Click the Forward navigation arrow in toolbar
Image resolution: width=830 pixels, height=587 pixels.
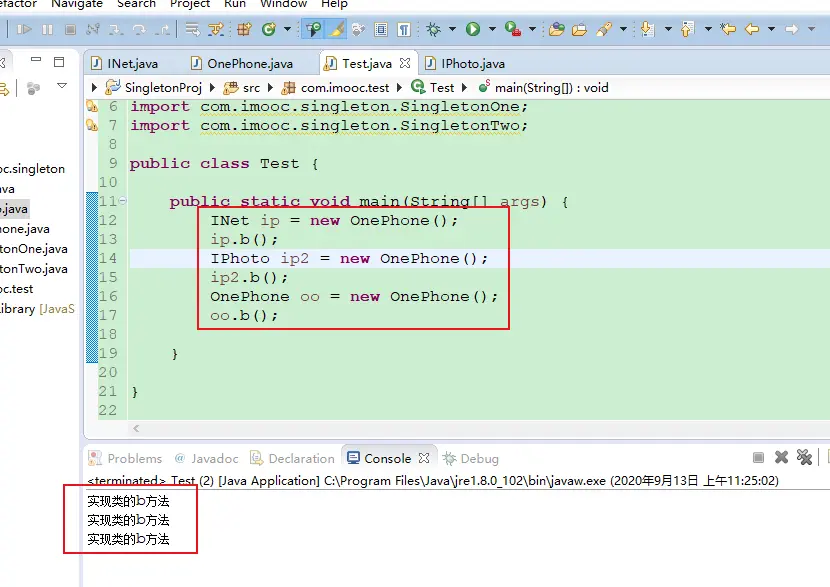coord(792,30)
